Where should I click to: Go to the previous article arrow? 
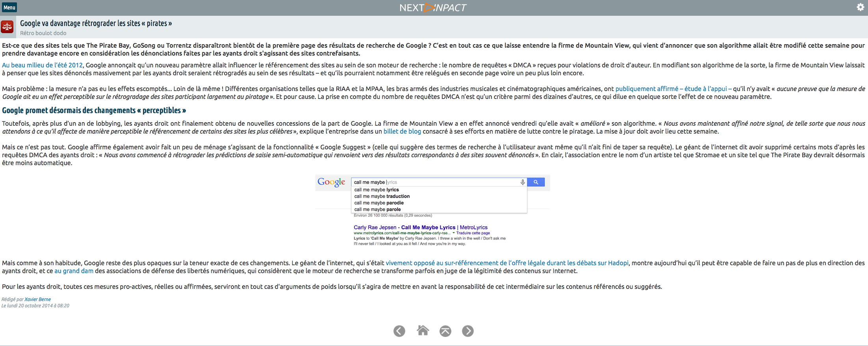(x=399, y=331)
